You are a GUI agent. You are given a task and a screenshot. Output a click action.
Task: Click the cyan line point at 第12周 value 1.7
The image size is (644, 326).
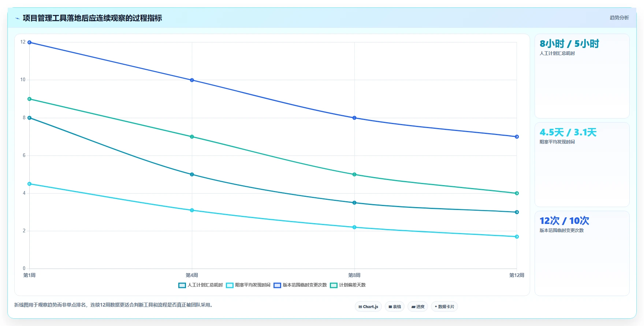(517, 237)
